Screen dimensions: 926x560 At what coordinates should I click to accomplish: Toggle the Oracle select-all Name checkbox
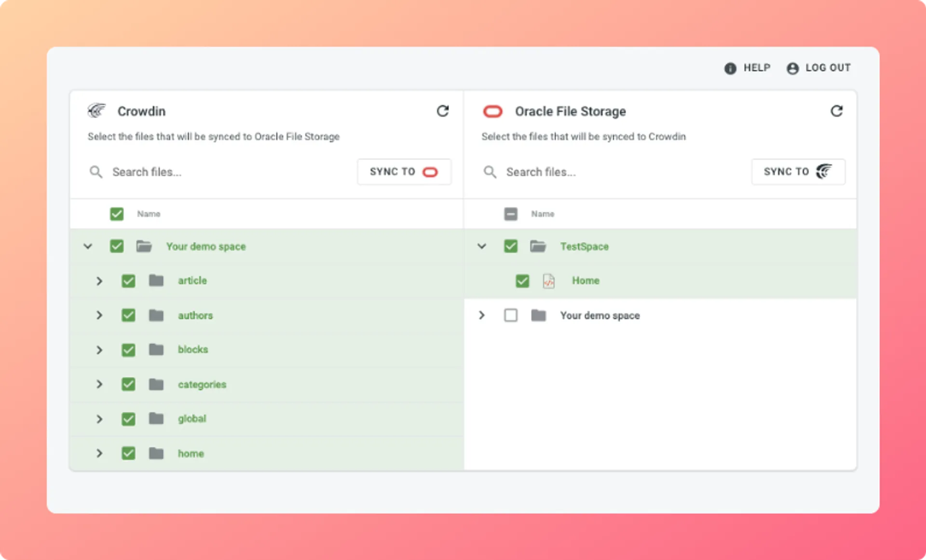(511, 213)
